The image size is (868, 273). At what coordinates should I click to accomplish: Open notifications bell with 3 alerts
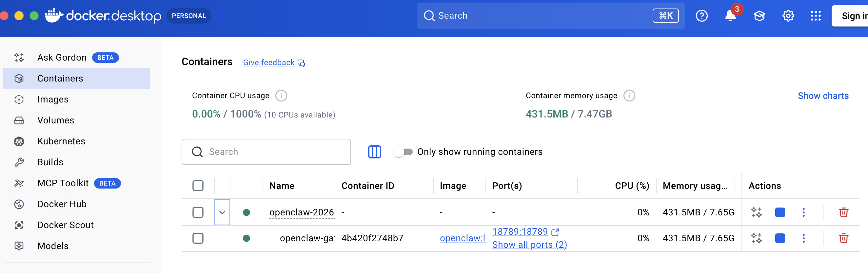click(x=730, y=15)
